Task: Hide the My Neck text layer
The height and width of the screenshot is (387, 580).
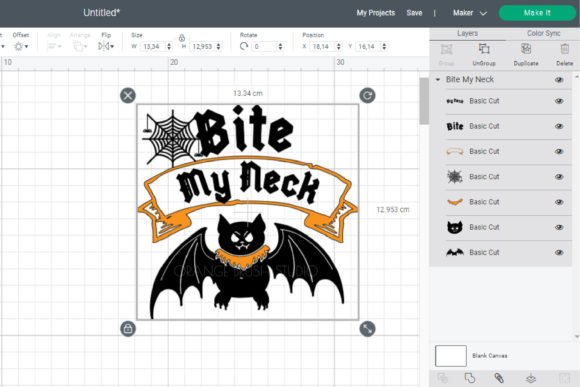Action: coord(559,101)
